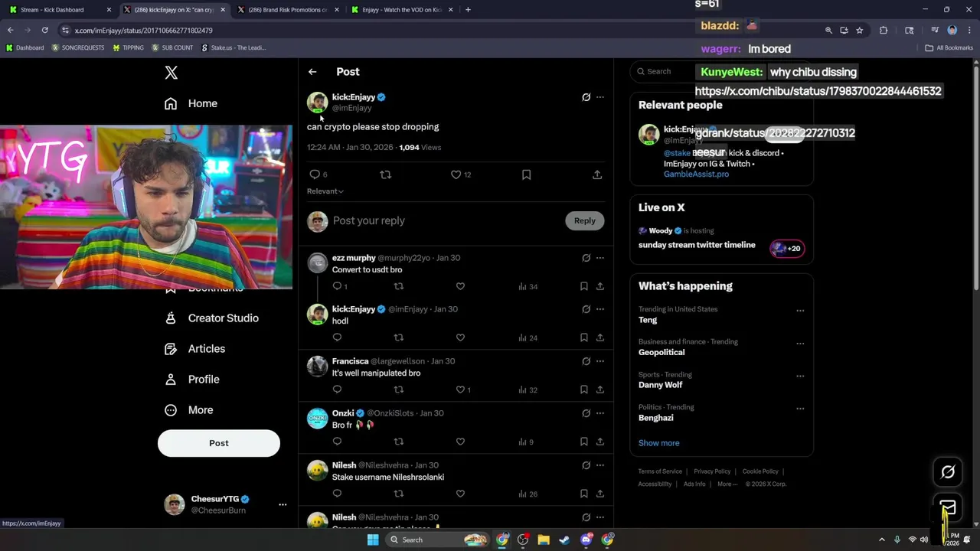Switch to Stream - Kick Dashboard tab

click(x=60, y=10)
